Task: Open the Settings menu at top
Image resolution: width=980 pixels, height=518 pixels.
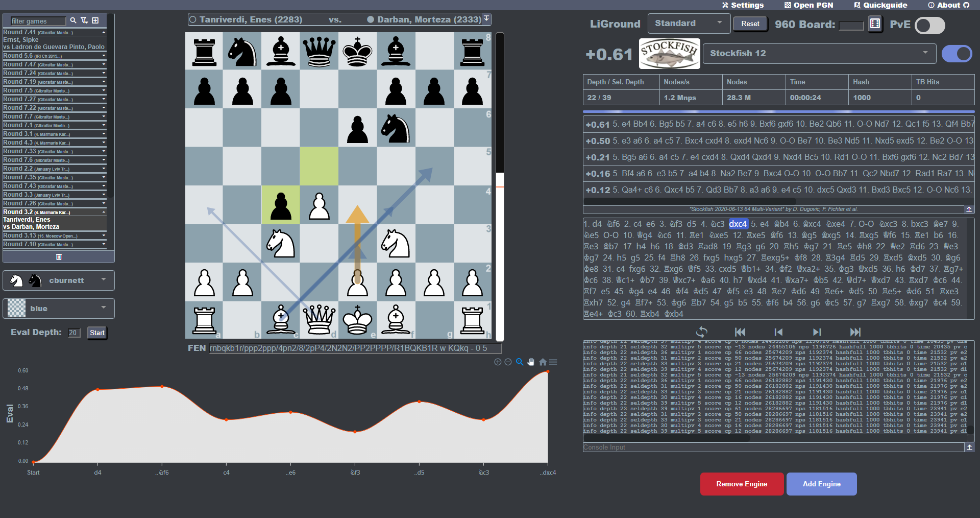Action: pos(742,5)
